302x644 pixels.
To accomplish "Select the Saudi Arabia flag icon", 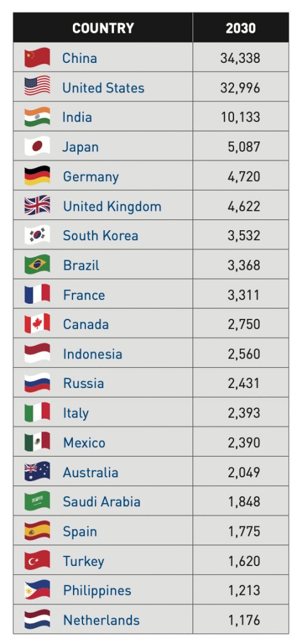I will coord(37,501).
